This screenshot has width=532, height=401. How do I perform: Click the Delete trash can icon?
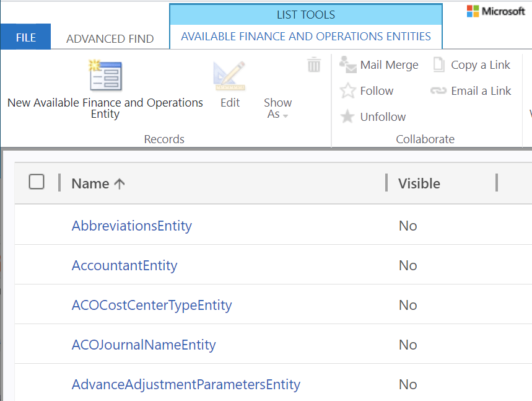[314, 64]
